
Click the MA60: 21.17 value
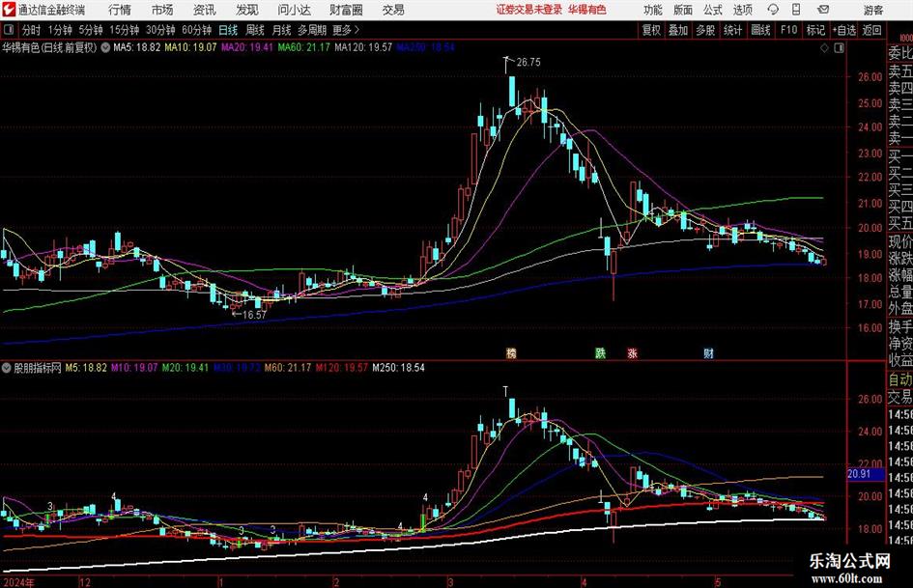click(x=304, y=47)
